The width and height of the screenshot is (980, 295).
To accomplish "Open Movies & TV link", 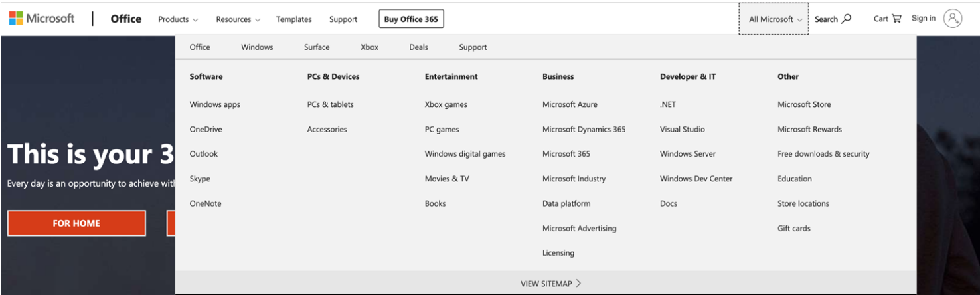I will pos(447,179).
